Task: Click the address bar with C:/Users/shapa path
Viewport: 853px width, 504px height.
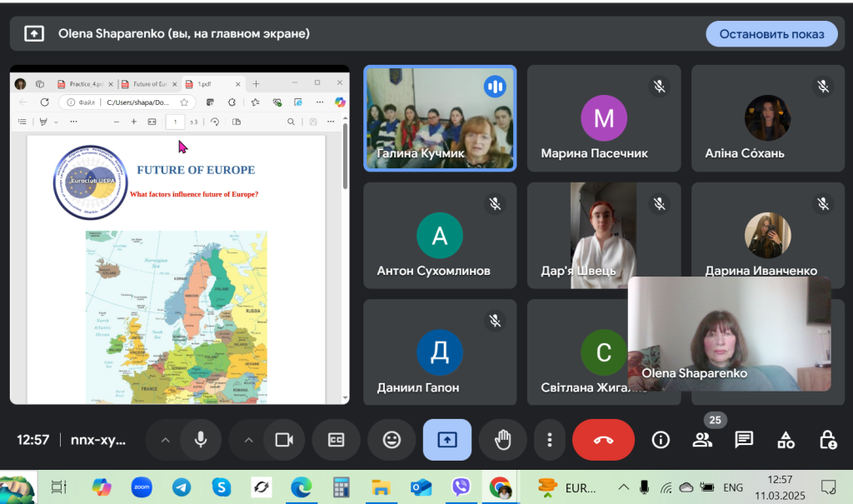Action: coord(137,102)
